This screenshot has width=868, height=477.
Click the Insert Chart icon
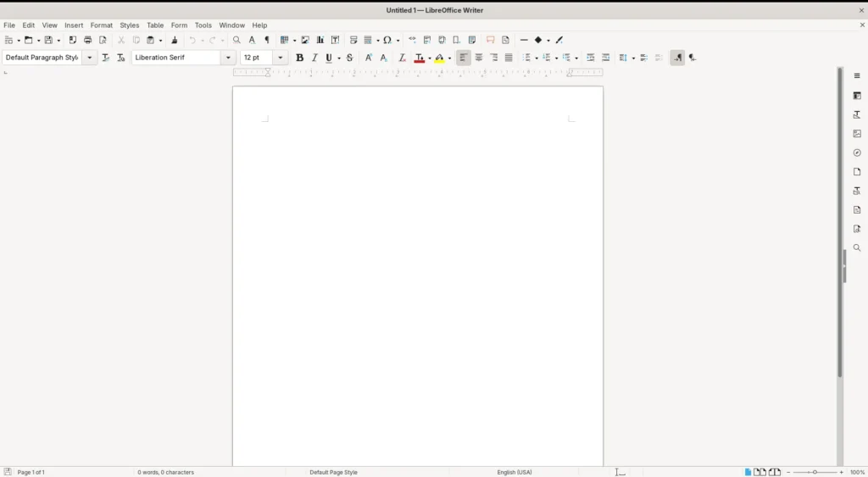pos(320,40)
